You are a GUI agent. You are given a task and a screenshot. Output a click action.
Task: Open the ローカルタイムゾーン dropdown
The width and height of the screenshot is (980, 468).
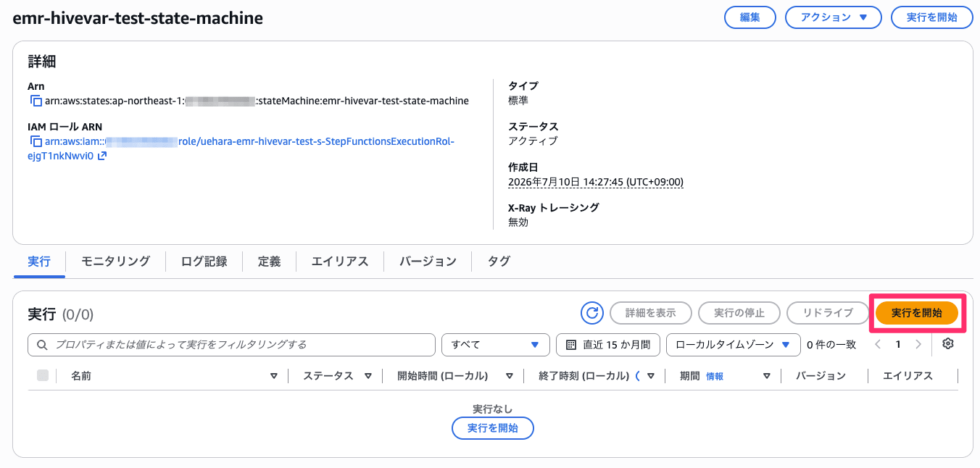[733, 345]
